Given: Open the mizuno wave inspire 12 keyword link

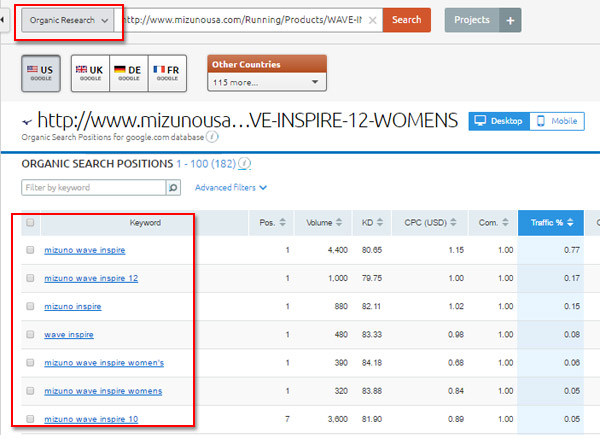Looking at the screenshot, I should (91, 278).
